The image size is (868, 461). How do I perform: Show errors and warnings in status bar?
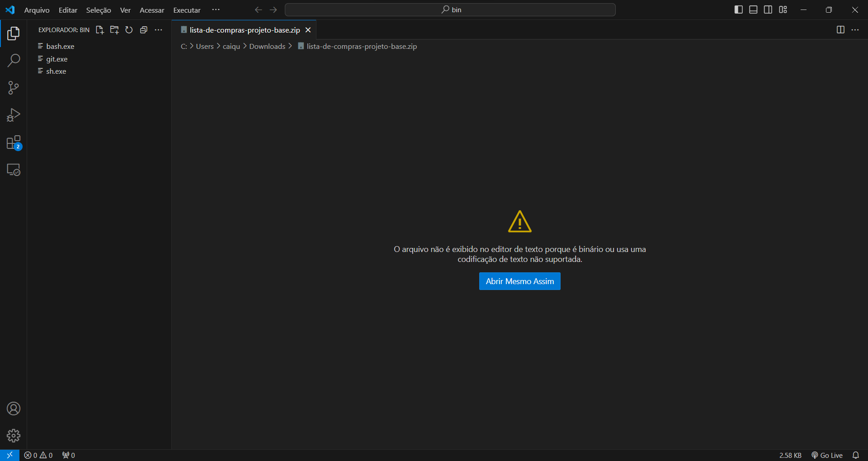pyautogui.click(x=38, y=455)
